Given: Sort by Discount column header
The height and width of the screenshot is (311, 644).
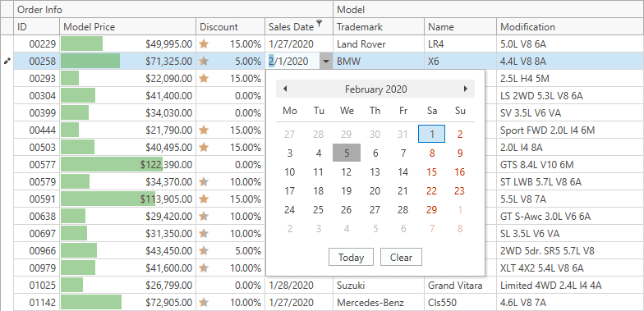Looking at the screenshot, I should (x=230, y=26).
